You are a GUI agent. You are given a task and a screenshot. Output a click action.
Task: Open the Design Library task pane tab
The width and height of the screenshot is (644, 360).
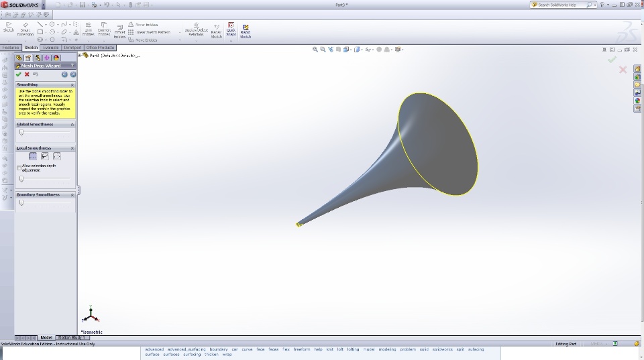pyautogui.click(x=637, y=77)
